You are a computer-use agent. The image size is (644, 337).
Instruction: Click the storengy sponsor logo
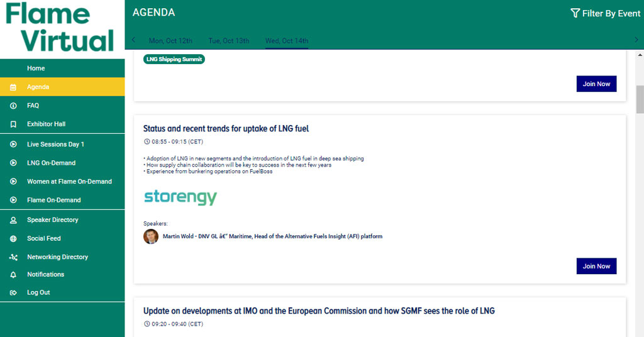[x=180, y=197]
